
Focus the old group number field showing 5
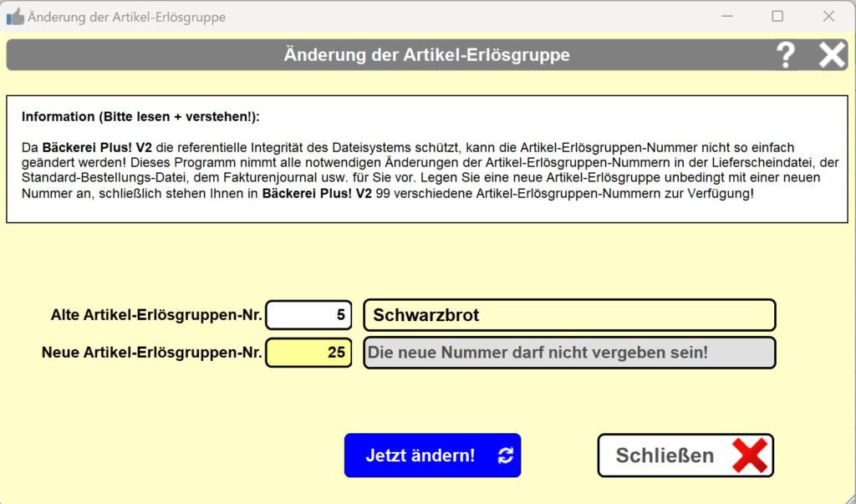[x=308, y=315]
